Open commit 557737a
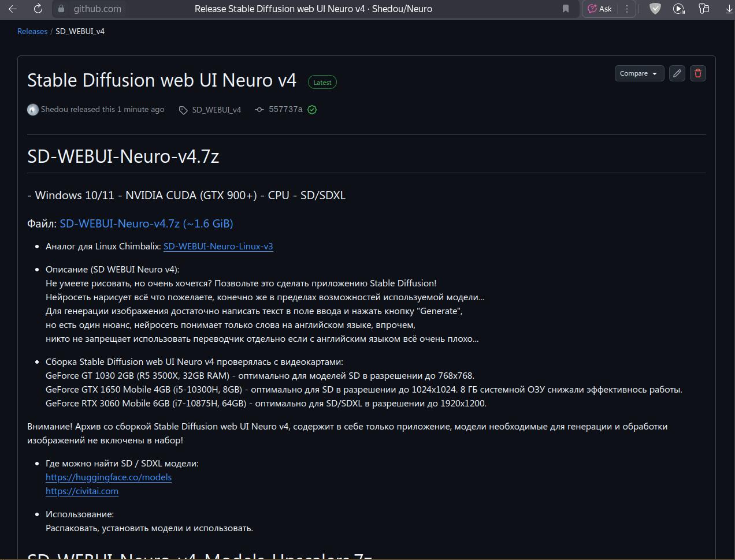 coord(285,109)
